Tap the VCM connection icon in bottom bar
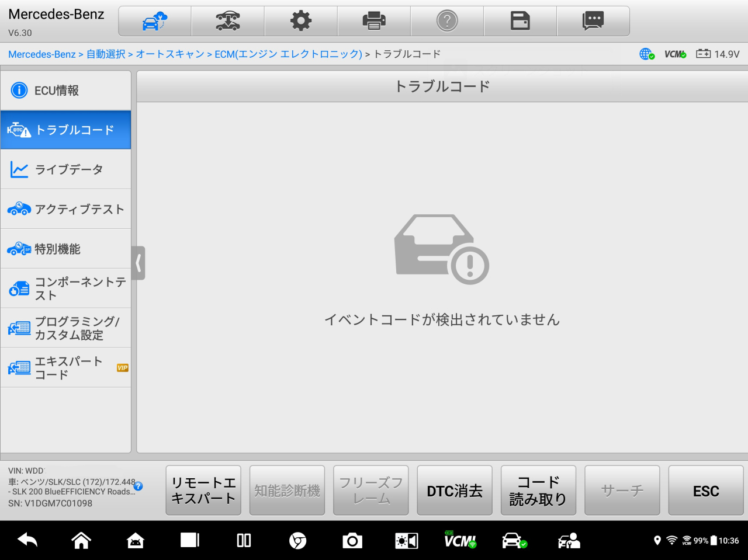This screenshot has height=560, width=748. (460, 541)
